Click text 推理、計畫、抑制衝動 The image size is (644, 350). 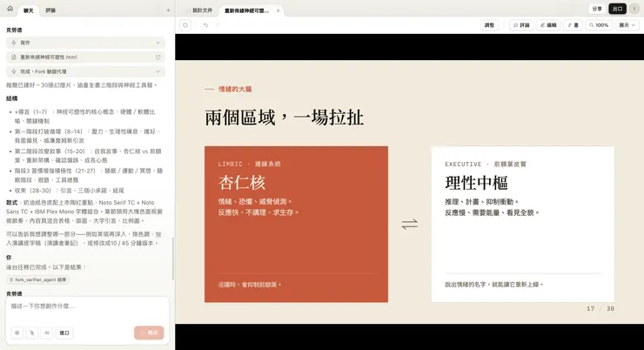482,202
